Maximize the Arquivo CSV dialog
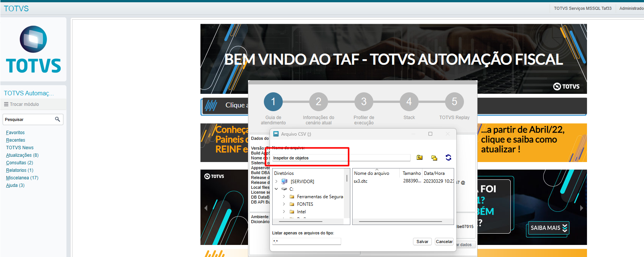 point(430,134)
